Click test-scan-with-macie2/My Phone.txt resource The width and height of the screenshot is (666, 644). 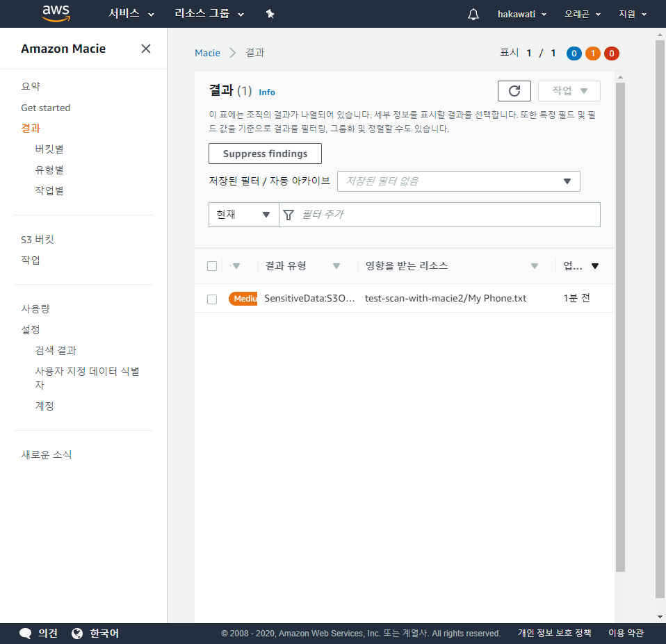(445, 299)
